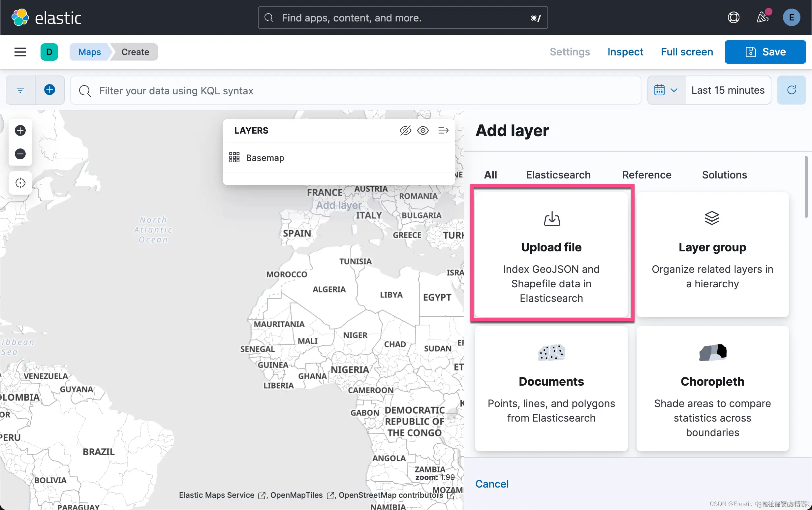Click the map zoom out button

coord(20,154)
